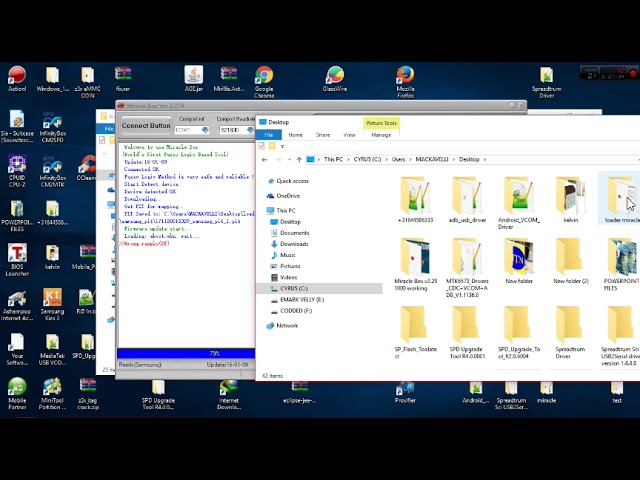Open Mozilla Firefox desktop shortcut
The image size is (640, 480).
click(405, 82)
